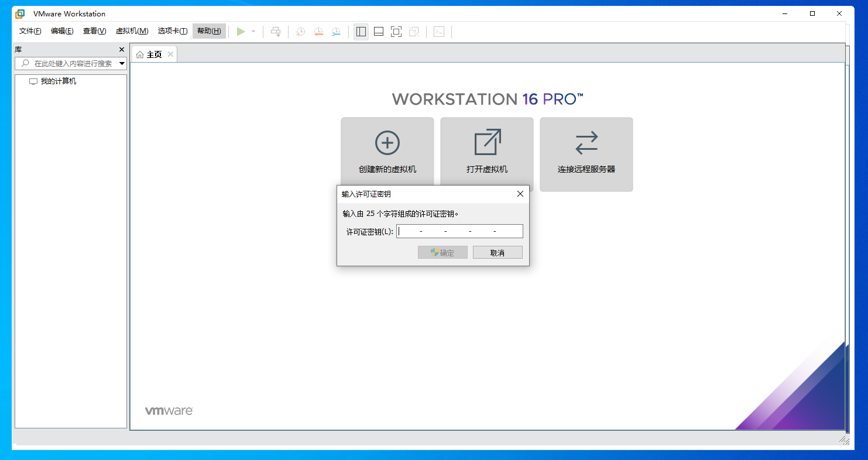
Task: Click the revert to snapshot icon
Action: (x=318, y=32)
